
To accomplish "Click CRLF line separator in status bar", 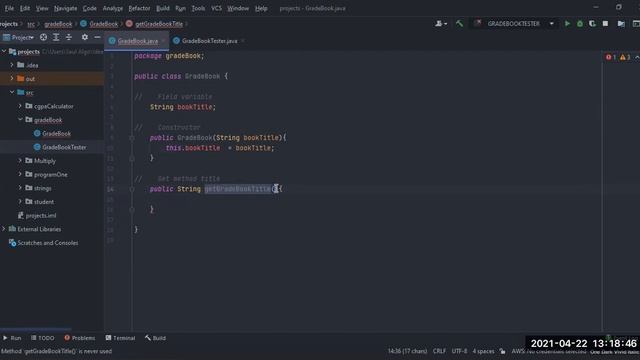I will coord(439,351).
